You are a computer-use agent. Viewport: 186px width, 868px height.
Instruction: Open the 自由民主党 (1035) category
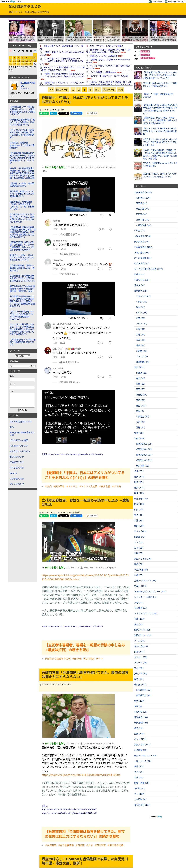click(143, 192)
